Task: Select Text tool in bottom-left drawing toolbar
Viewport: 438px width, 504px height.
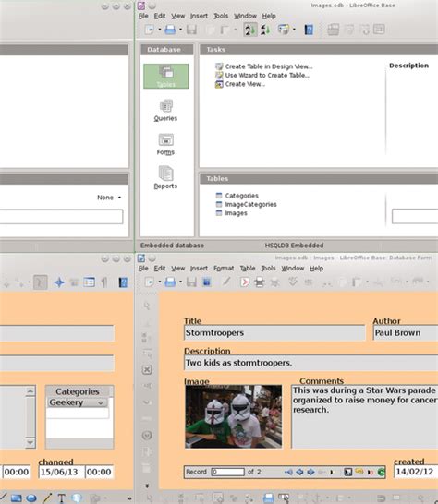Action: pos(61,498)
